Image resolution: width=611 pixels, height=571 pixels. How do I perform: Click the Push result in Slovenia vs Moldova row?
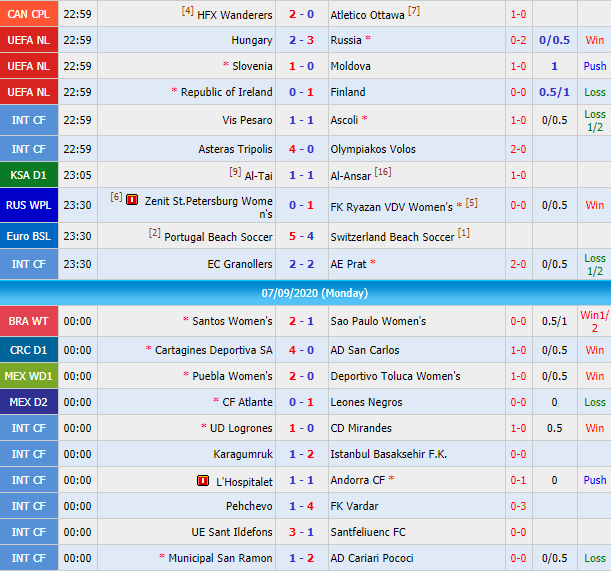coord(595,66)
